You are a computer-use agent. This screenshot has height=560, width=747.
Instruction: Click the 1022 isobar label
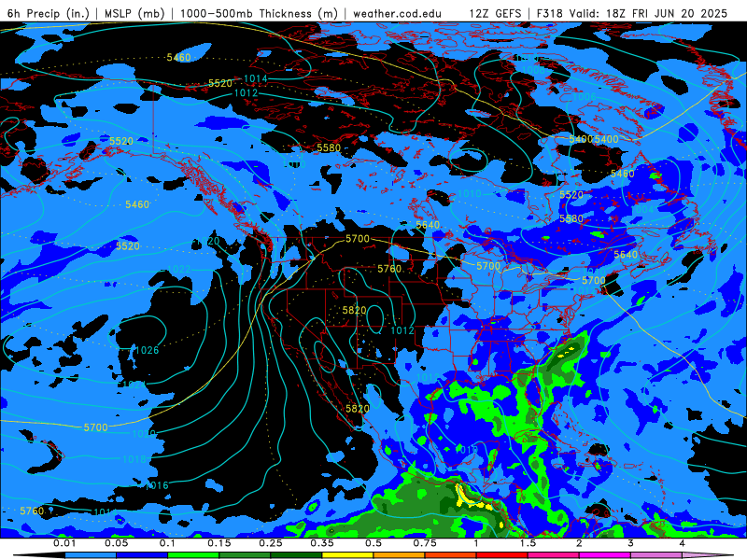[179, 269]
